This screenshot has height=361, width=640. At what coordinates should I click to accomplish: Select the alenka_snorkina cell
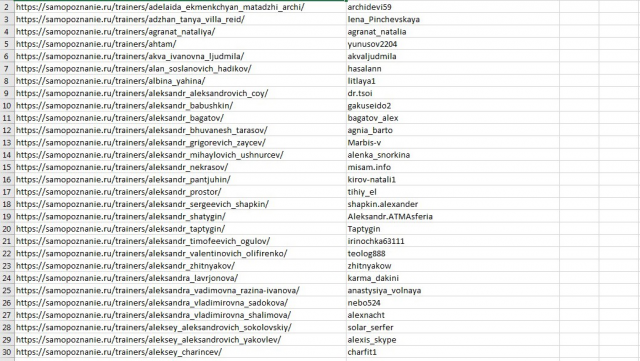point(453,155)
